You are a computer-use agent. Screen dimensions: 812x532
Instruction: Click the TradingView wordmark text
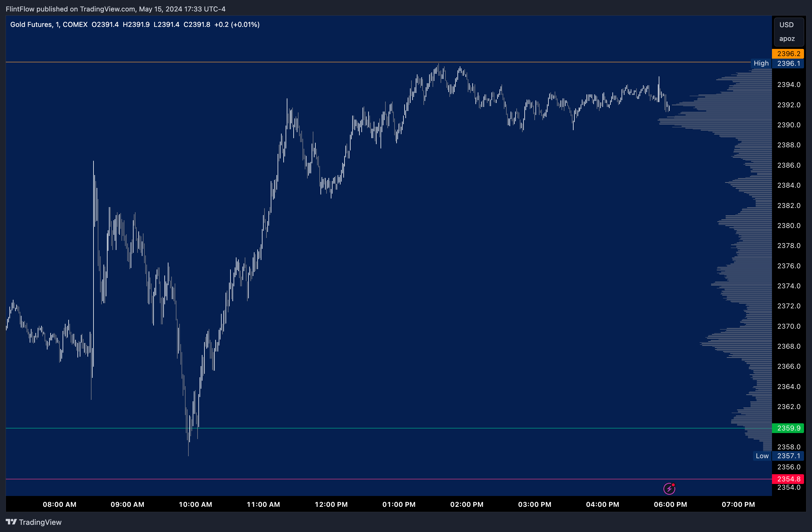click(x=40, y=522)
